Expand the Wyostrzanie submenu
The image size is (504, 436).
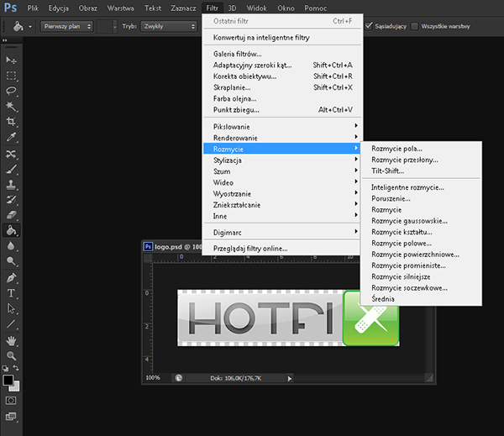coord(283,194)
